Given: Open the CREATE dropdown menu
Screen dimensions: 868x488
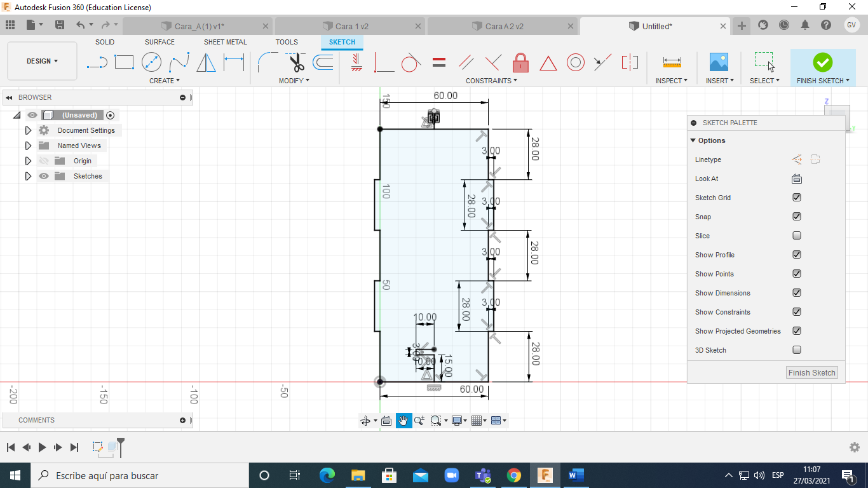Looking at the screenshot, I should pyautogui.click(x=165, y=81).
